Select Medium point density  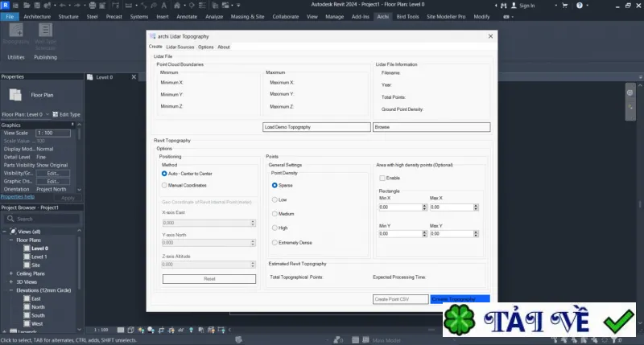pyautogui.click(x=275, y=214)
